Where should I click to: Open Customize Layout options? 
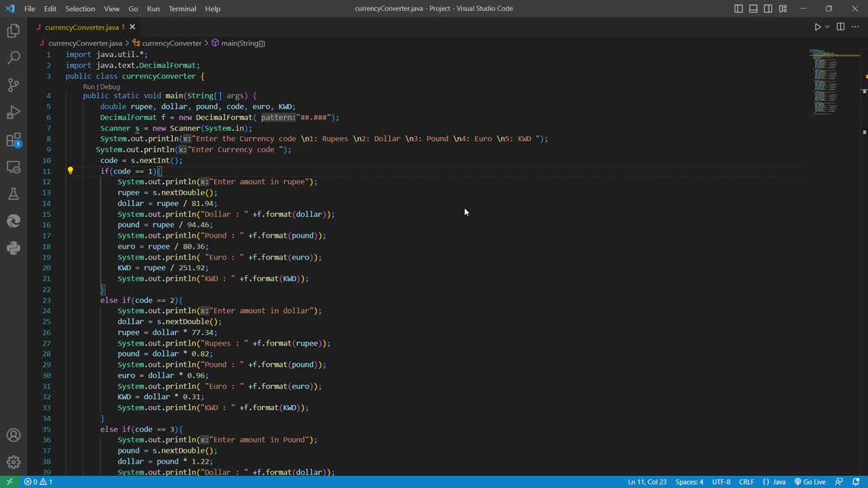click(783, 9)
